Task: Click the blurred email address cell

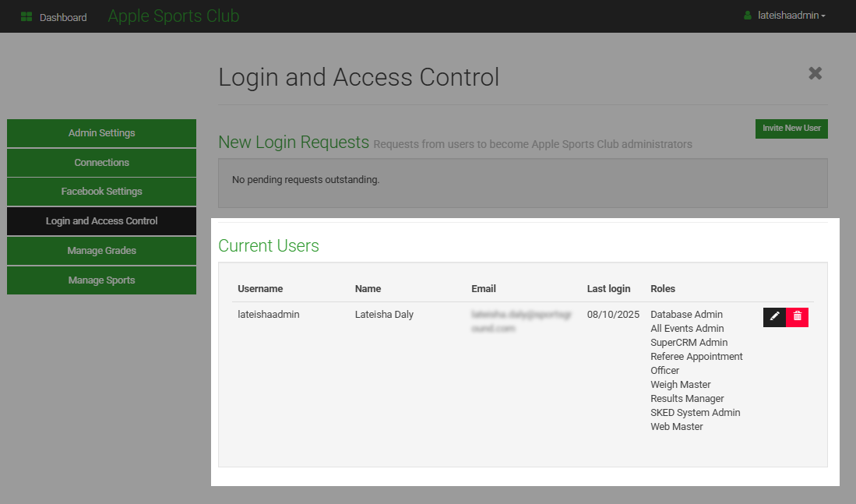Action: coord(521,322)
